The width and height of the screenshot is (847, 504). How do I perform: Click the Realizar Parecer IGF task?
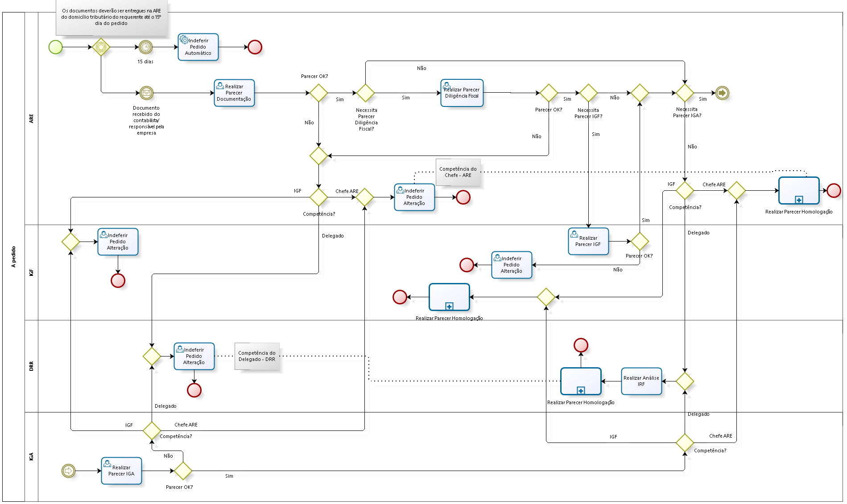(588, 241)
